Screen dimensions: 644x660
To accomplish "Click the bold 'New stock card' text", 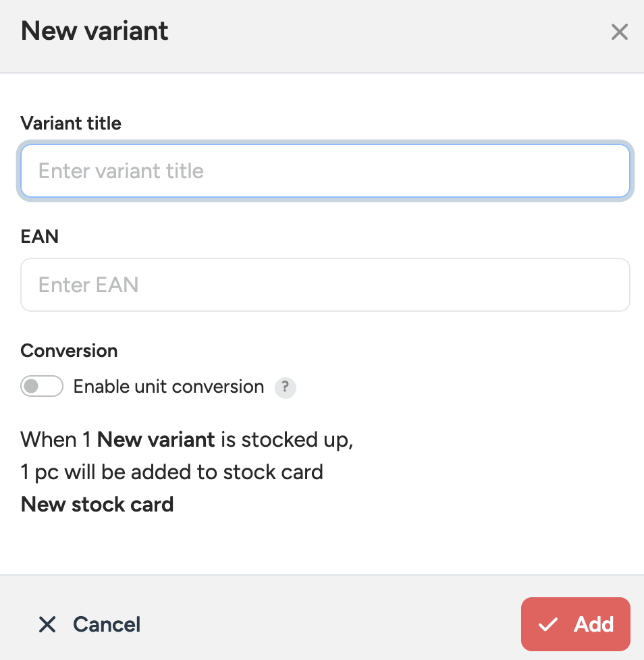I will point(97,504).
